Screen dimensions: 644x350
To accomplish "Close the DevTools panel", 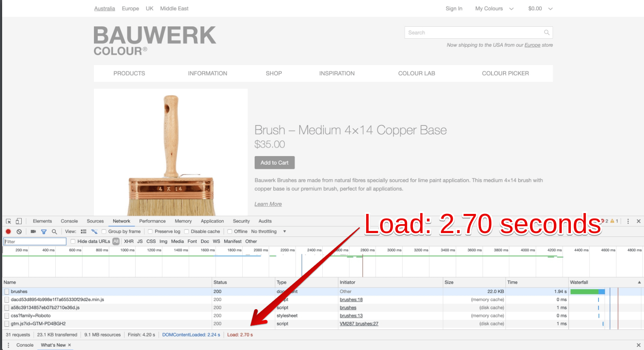I will pos(638,221).
